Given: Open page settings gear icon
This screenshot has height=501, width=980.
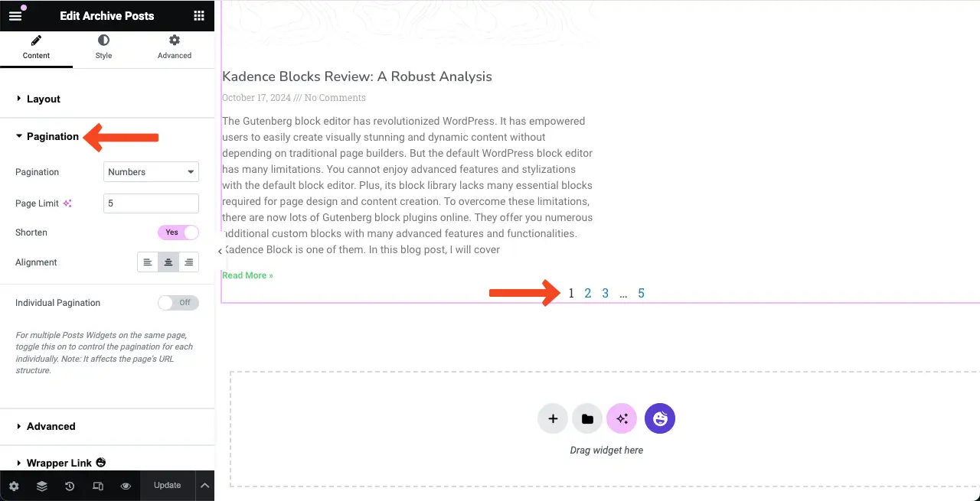Looking at the screenshot, I should pos(14,486).
